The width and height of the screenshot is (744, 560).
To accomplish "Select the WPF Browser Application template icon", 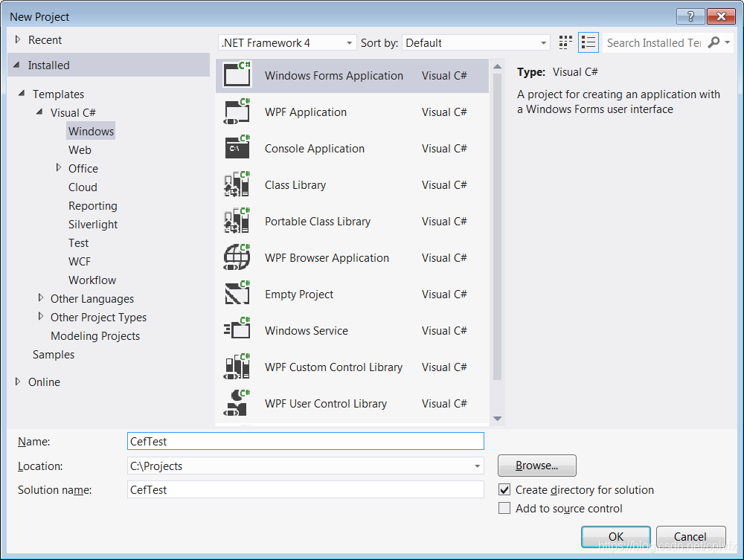I will click(236, 257).
